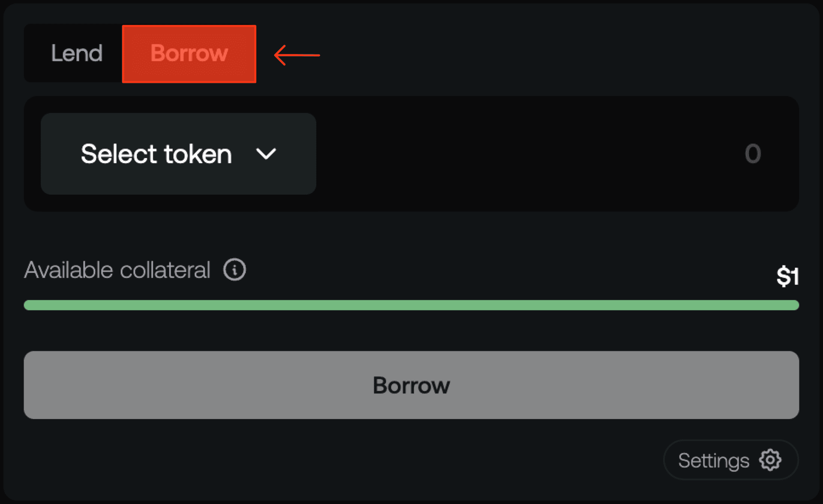The width and height of the screenshot is (823, 504).
Task: Focus the borrow amount input field
Action: [x=557, y=153]
